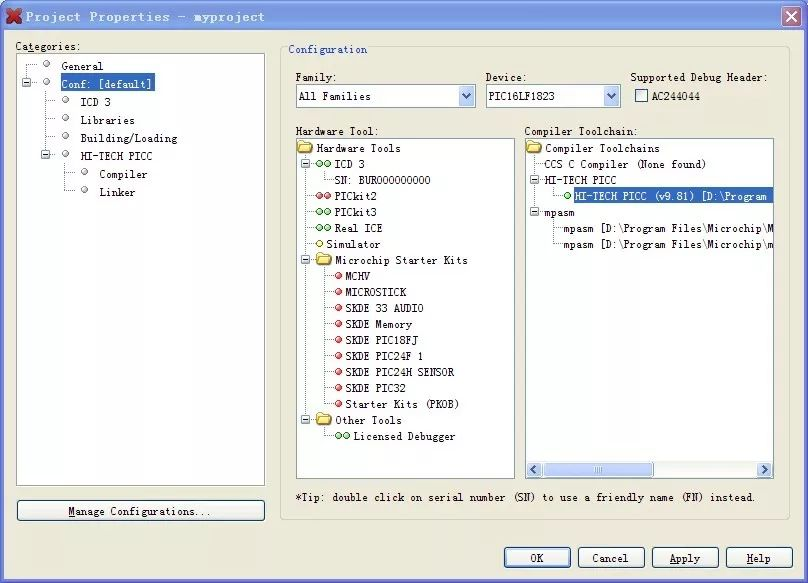Close the Project Properties dialog

pos(792,16)
